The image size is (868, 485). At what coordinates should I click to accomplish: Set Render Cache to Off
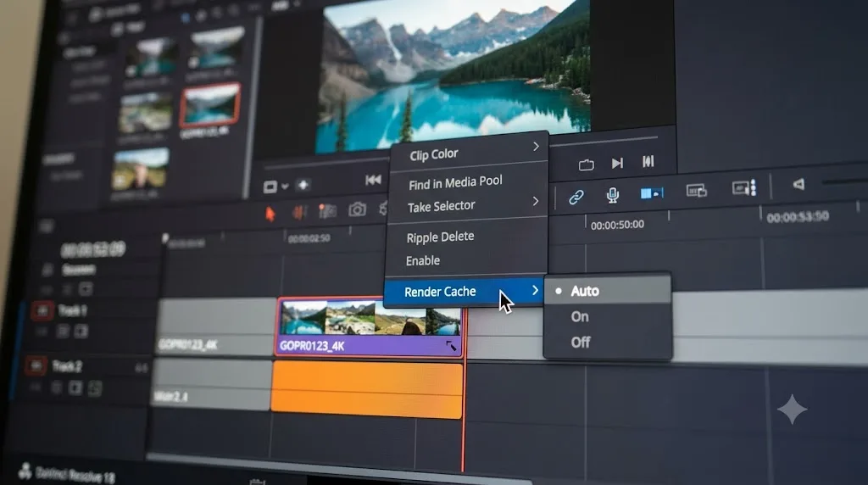pos(608,343)
